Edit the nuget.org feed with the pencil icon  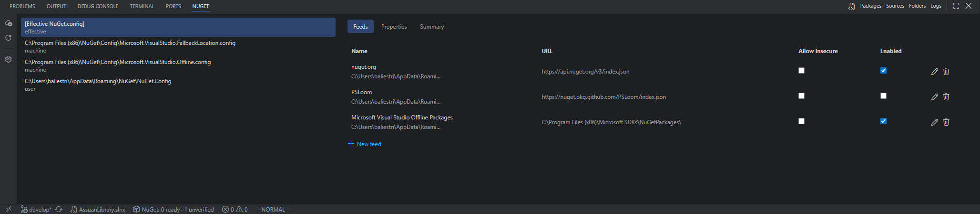(935, 72)
